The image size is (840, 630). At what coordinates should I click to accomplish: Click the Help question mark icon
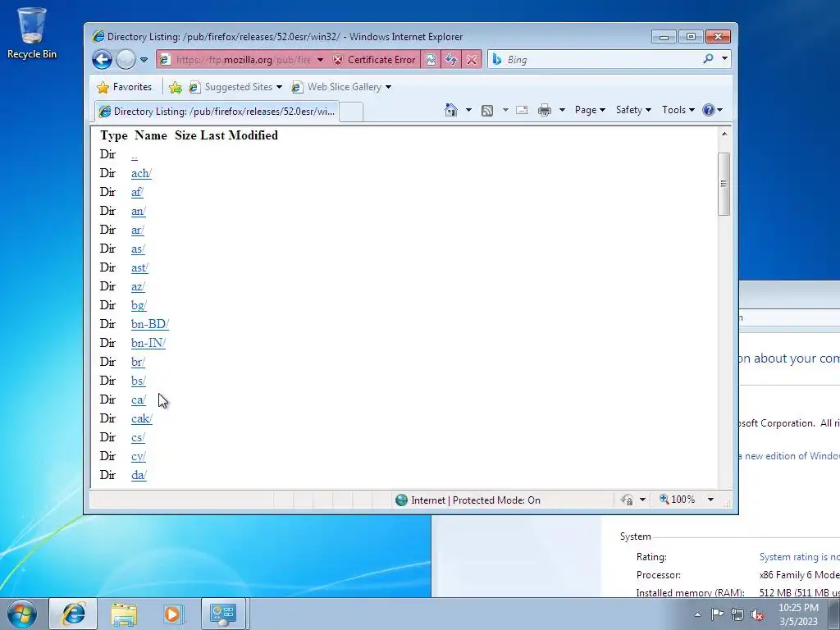(708, 110)
